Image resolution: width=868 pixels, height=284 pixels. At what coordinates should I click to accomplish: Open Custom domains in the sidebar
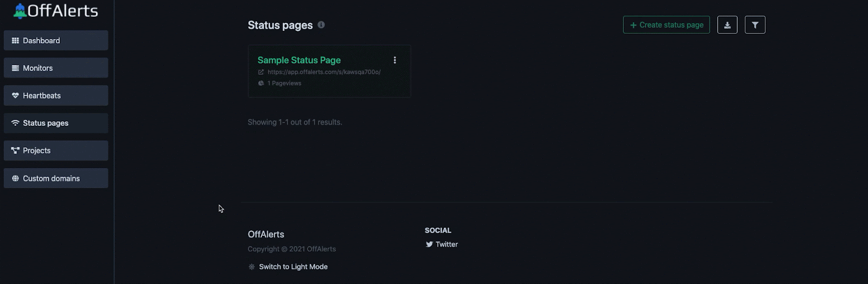[x=56, y=178]
